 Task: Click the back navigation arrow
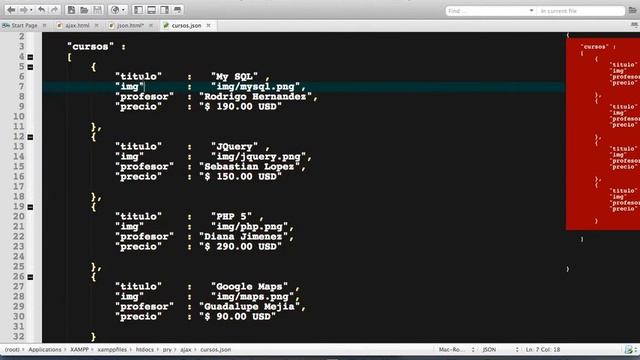(11, 10)
